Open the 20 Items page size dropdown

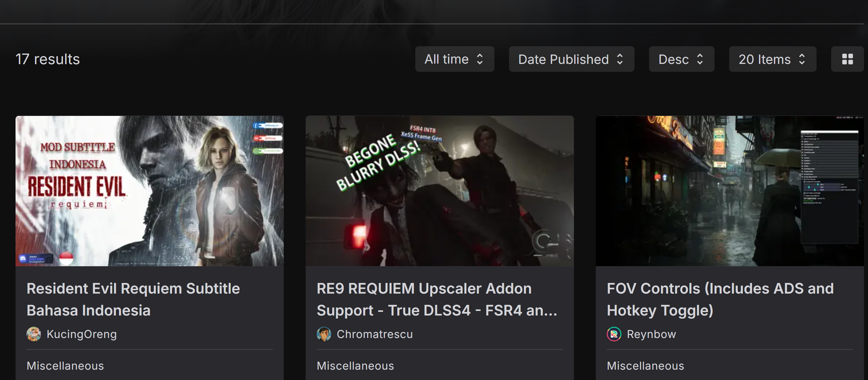pos(772,59)
